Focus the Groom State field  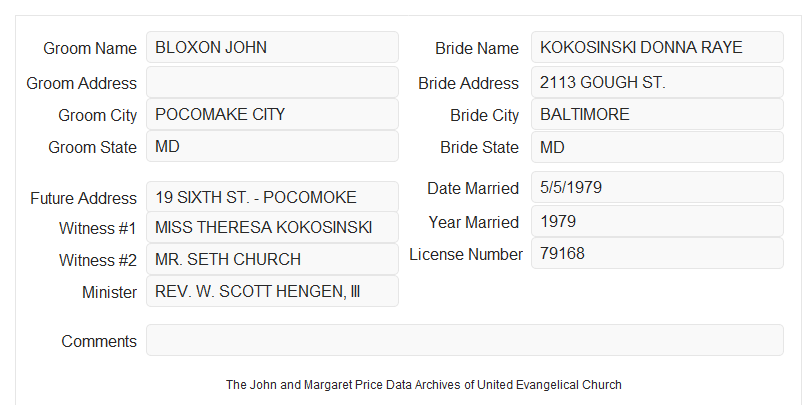(x=272, y=146)
